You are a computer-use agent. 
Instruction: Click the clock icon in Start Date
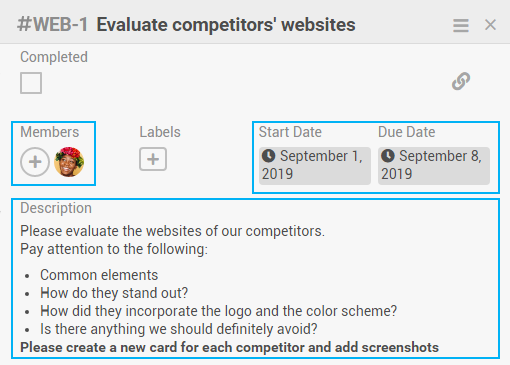tap(269, 156)
